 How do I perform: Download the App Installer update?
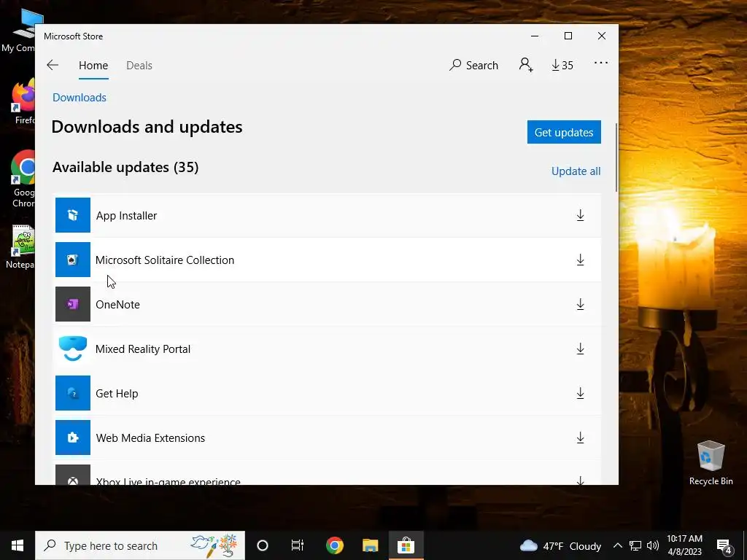click(580, 215)
